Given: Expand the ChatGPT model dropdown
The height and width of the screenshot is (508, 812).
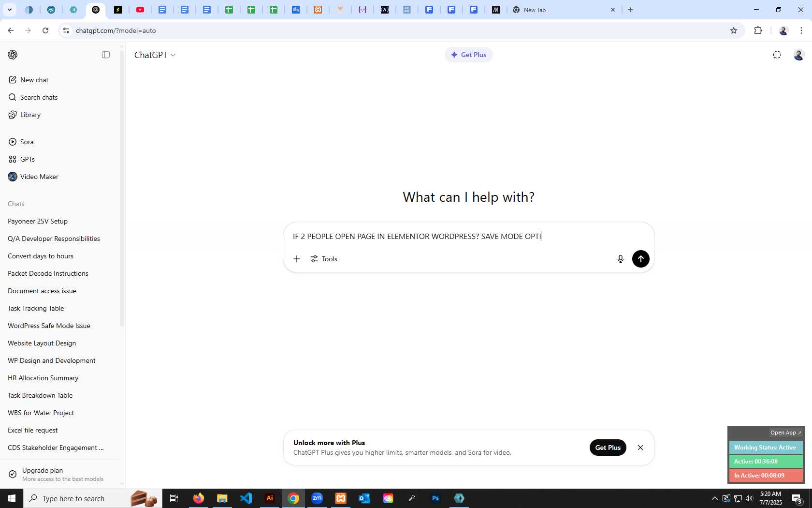Looking at the screenshot, I should [155, 55].
